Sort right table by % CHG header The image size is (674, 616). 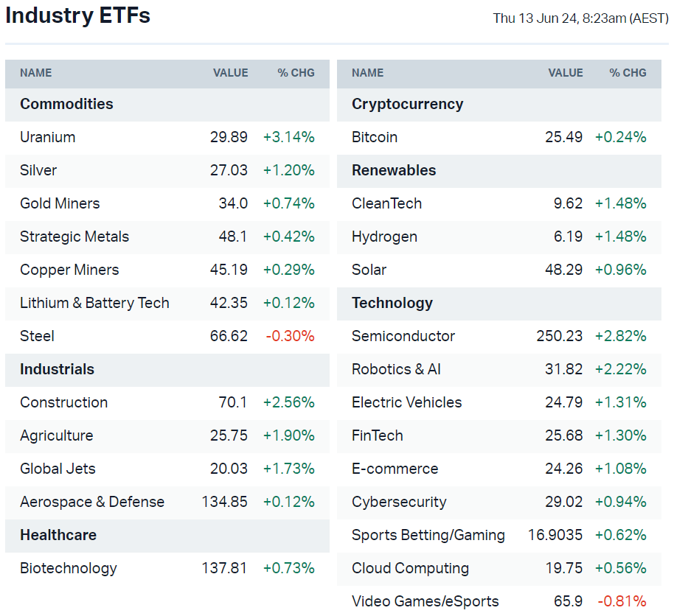[628, 73]
